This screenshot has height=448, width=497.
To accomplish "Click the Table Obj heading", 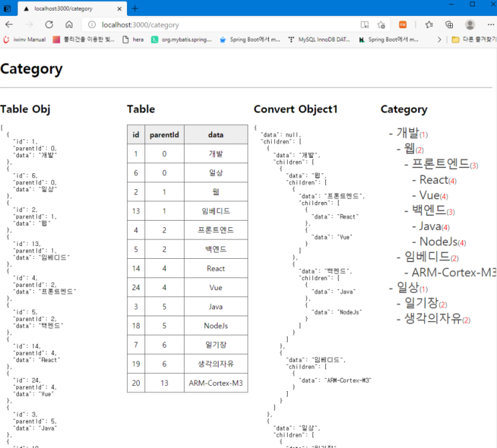I will (x=25, y=109).
